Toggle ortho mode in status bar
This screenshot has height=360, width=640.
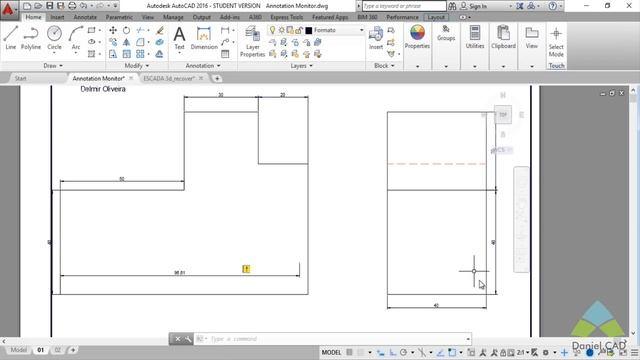[392, 352]
